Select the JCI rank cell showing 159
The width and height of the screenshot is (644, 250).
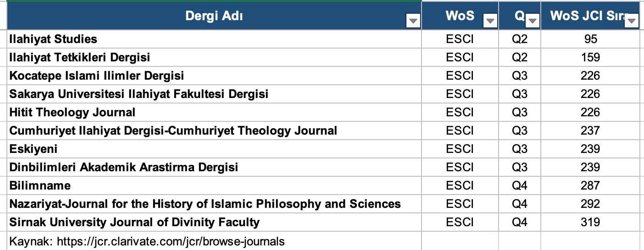click(x=590, y=57)
